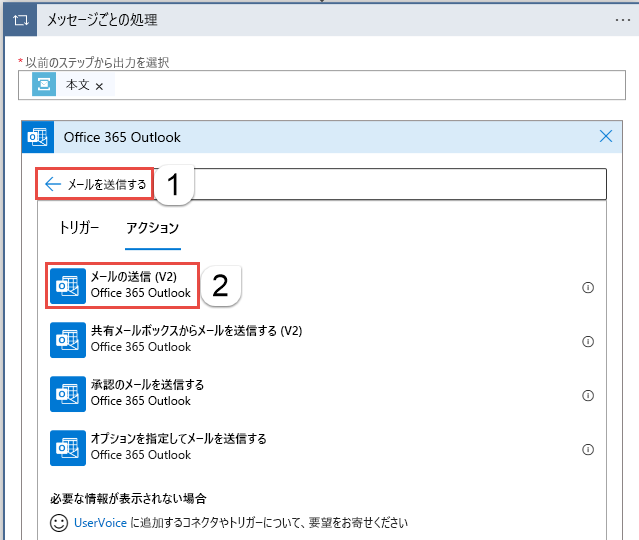The image size is (639, 540).
Task: Click the メールを送信する search field
Action: [321, 184]
